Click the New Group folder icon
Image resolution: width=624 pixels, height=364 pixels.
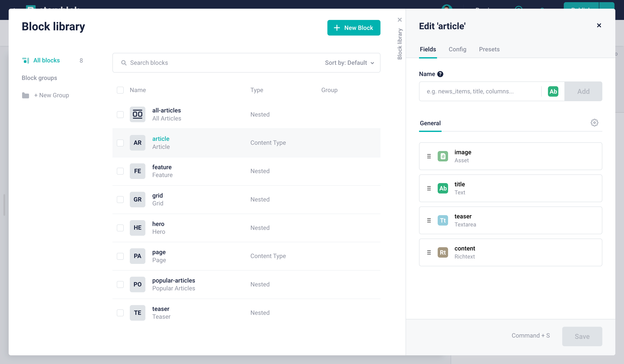click(26, 95)
